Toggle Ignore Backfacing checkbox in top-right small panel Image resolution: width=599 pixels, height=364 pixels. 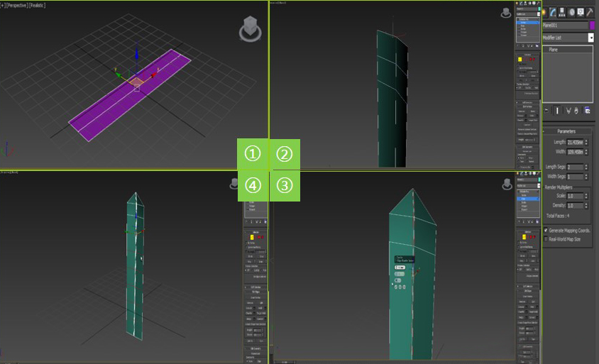click(518, 68)
